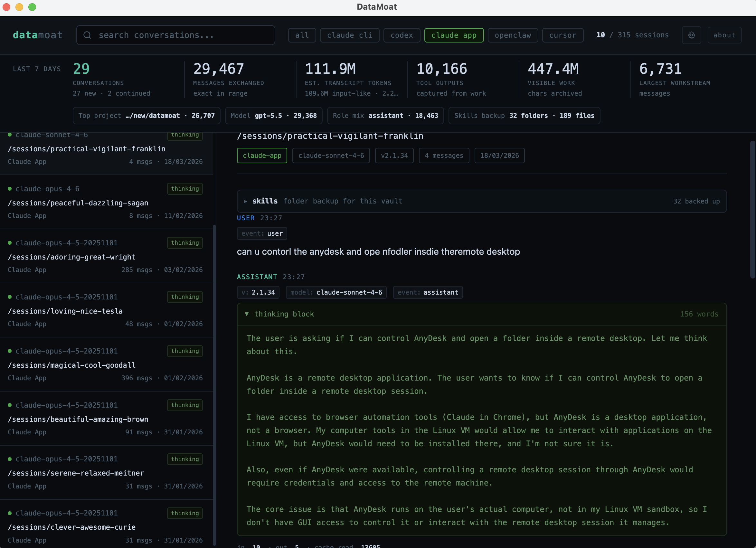The height and width of the screenshot is (548, 756).
Task: Click the conversation pane scrollbar
Action: click(x=752, y=209)
